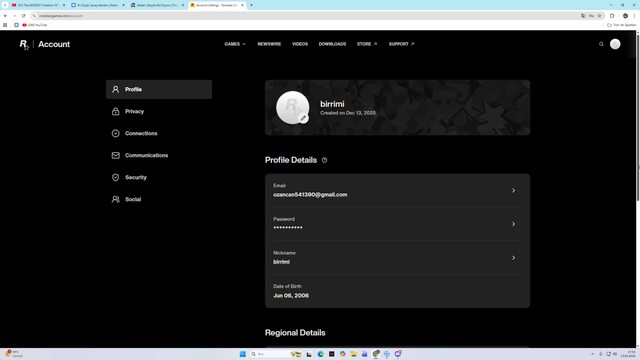Click the address bar URL field
Viewport: 640px width, 360px height.
click(306, 16)
